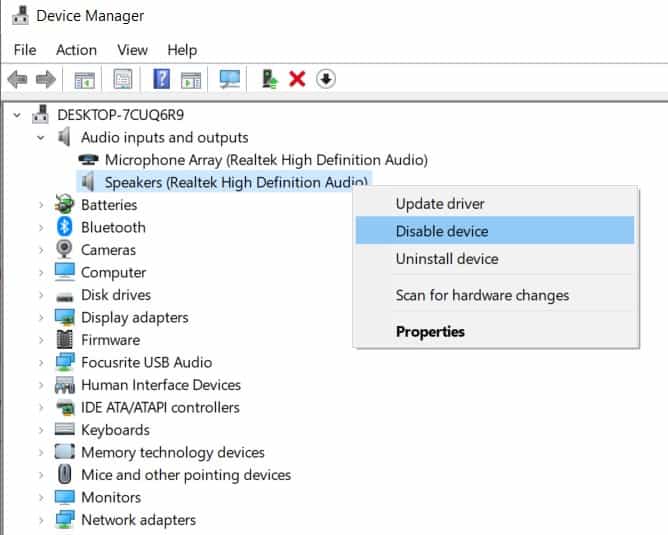The image size is (668, 535).
Task: Select the Human Interface Devices label
Action: 161,385
